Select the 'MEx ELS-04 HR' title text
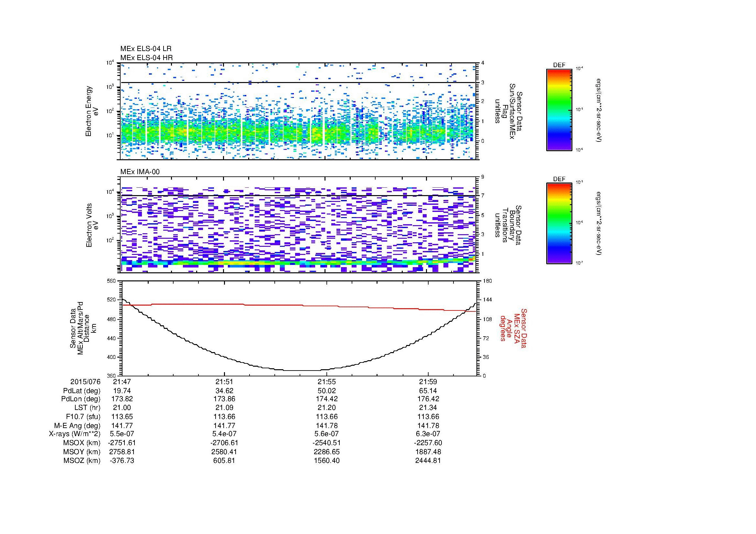Image resolution: width=756 pixels, height=534 pixels. [x=146, y=58]
